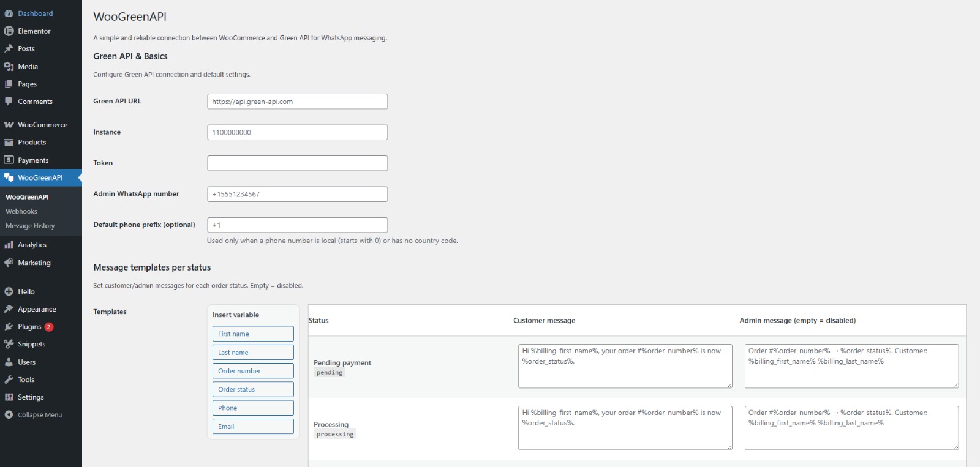Insert the Phone variable

click(x=253, y=408)
